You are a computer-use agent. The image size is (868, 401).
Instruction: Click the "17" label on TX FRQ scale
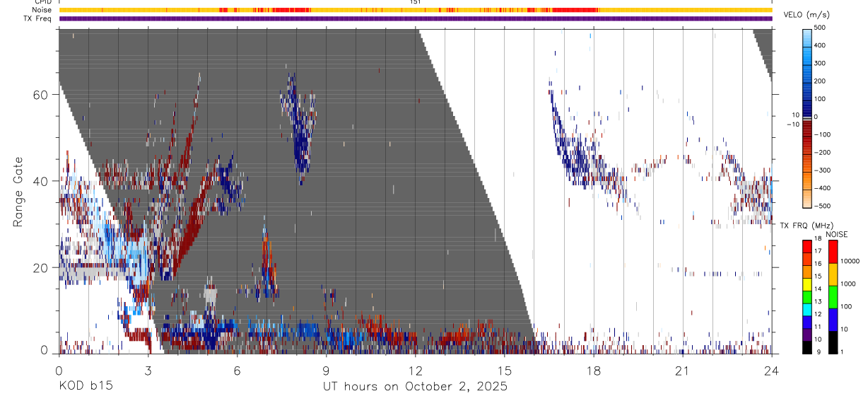(819, 251)
